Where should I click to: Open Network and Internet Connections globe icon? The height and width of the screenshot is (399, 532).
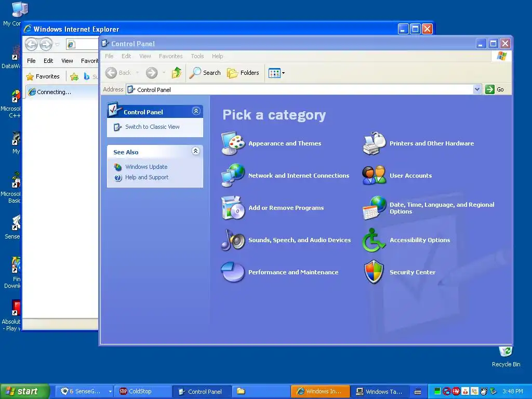click(233, 176)
